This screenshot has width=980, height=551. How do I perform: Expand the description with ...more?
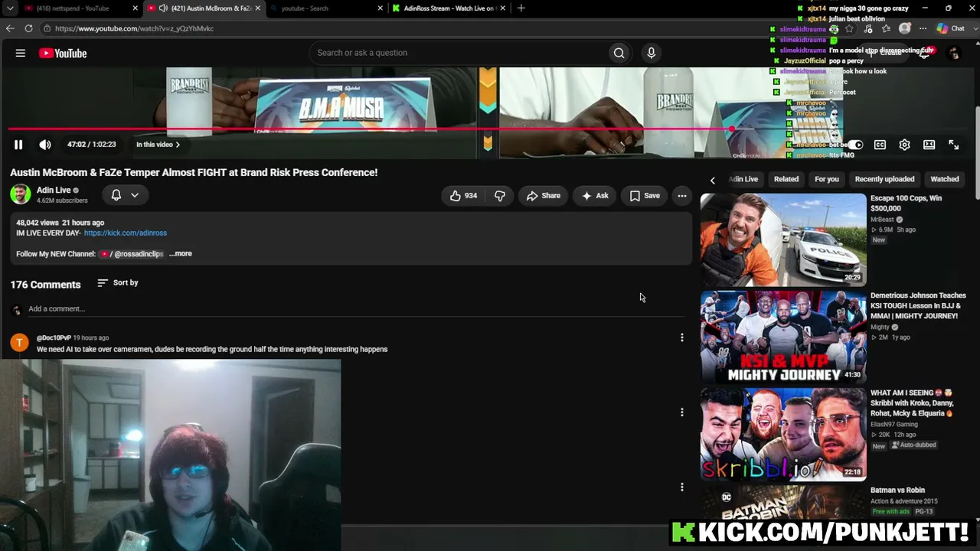tap(181, 253)
